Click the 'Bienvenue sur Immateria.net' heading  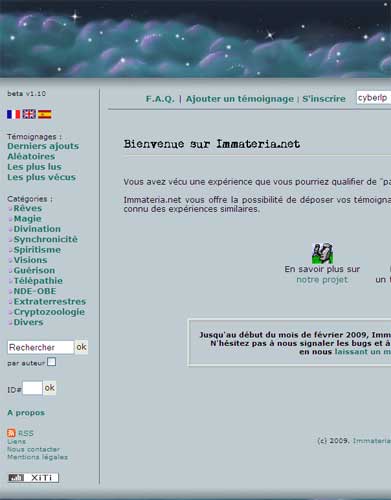[212, 144]
